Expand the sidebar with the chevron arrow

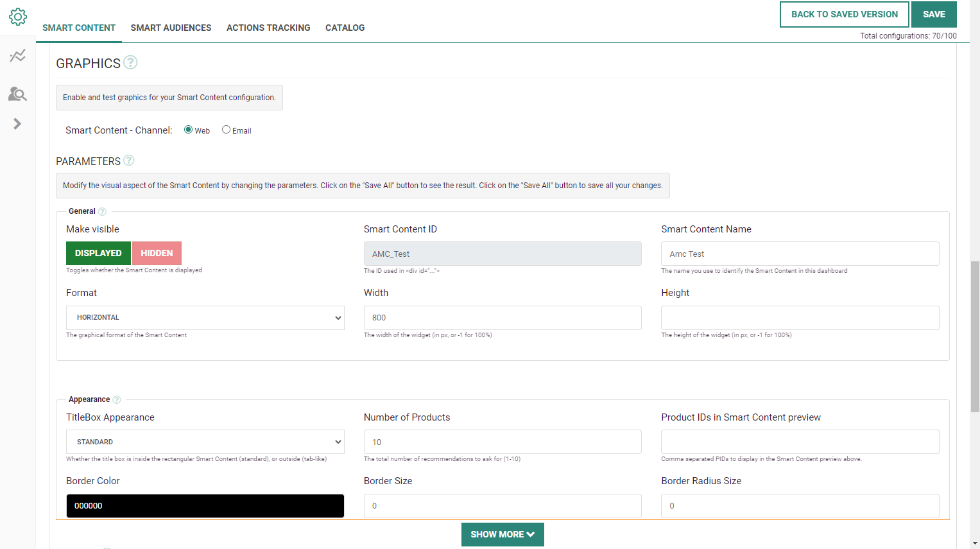[x=17, y=124]
